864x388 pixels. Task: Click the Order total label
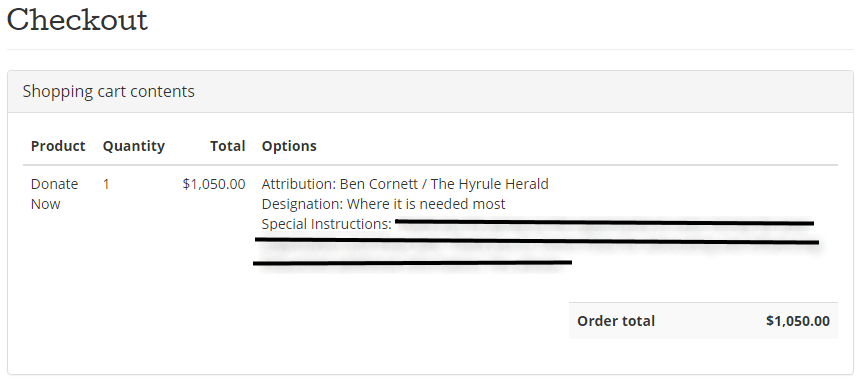[616, 321]
